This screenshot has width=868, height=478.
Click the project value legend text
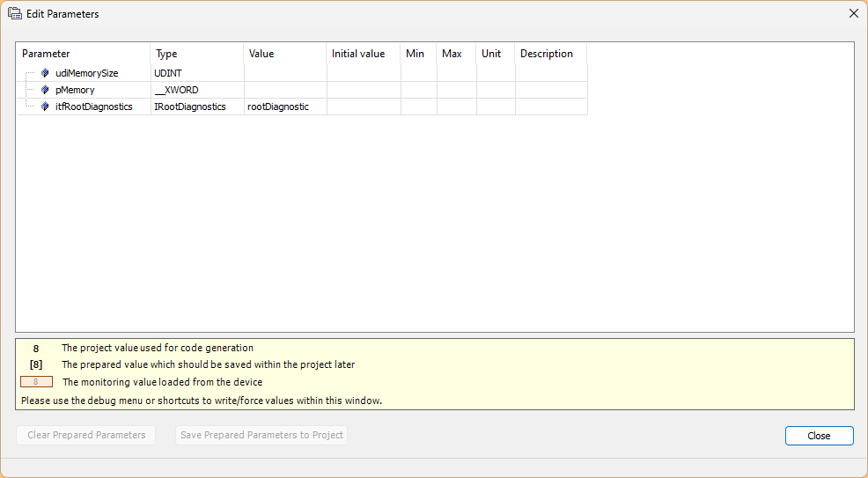[158, 348]
